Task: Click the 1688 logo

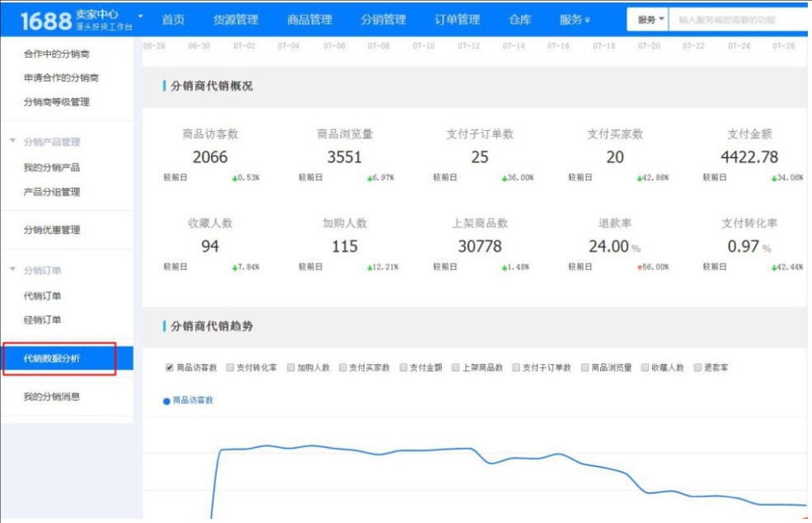Action: click(45, 21)
